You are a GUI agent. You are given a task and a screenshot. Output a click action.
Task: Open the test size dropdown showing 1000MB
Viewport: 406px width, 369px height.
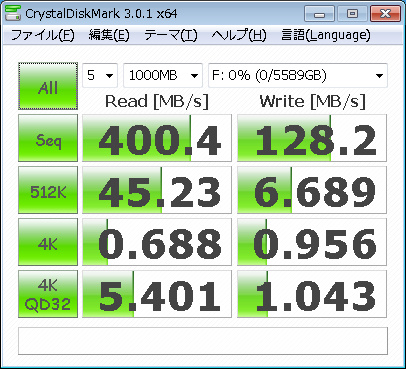(x=163, y=75)
